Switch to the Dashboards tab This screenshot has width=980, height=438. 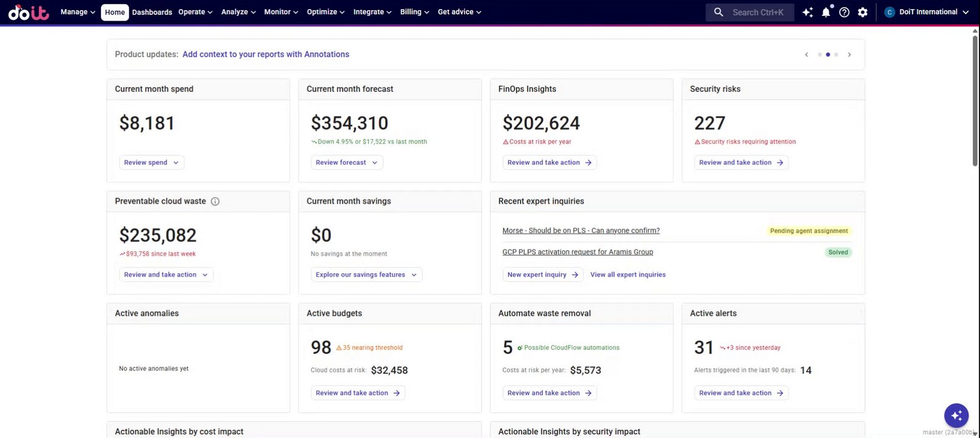pos(152,12)
